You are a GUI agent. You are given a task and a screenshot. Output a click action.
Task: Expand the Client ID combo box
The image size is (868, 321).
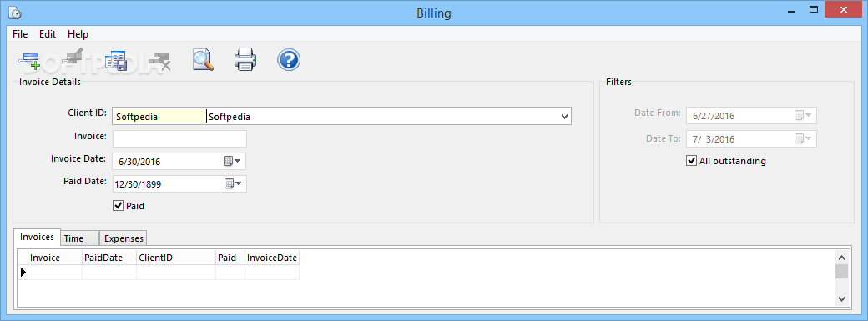565,117
